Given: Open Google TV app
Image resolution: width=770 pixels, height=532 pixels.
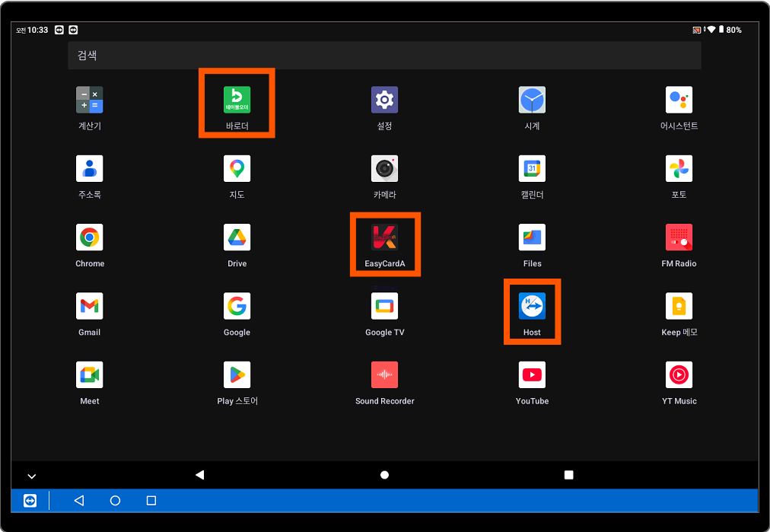Looking at the screenshot, I should coord(384,306).
